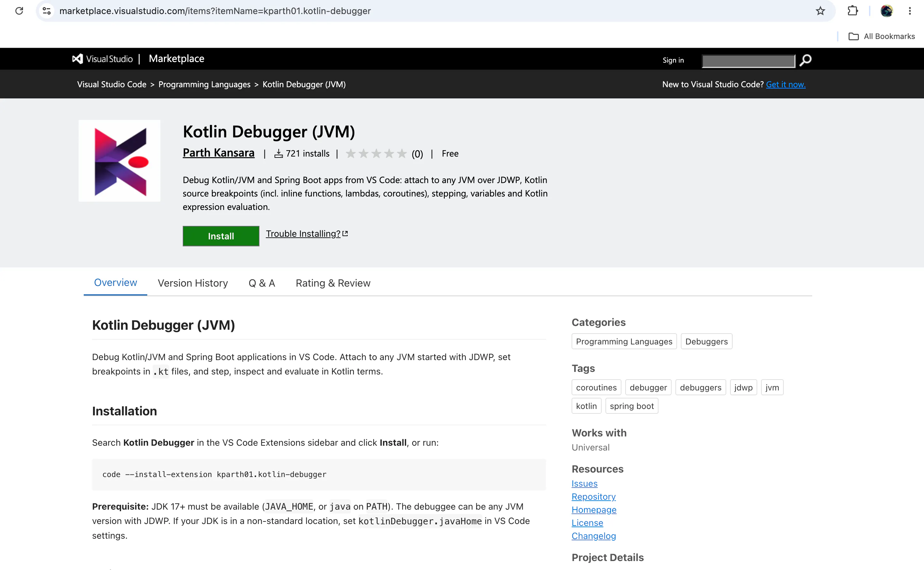
Task: Open the Chrome profile avatar
Action: pos(886,11)
